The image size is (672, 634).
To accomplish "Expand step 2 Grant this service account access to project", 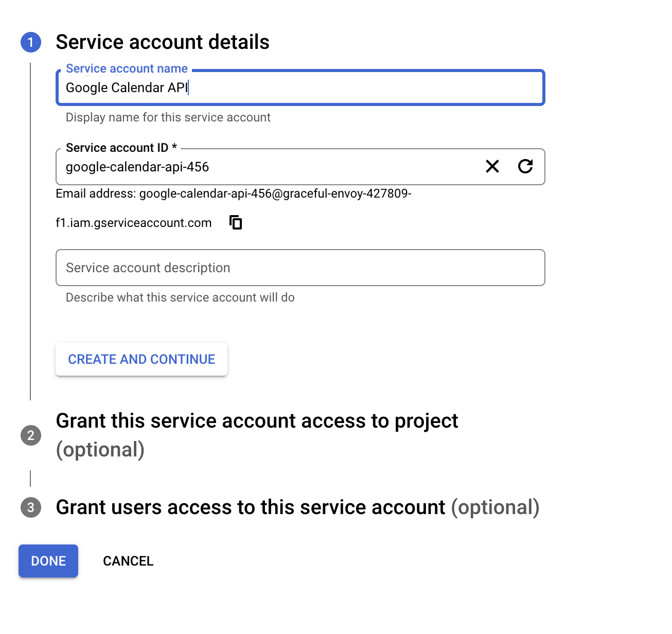I will point(257,435).
